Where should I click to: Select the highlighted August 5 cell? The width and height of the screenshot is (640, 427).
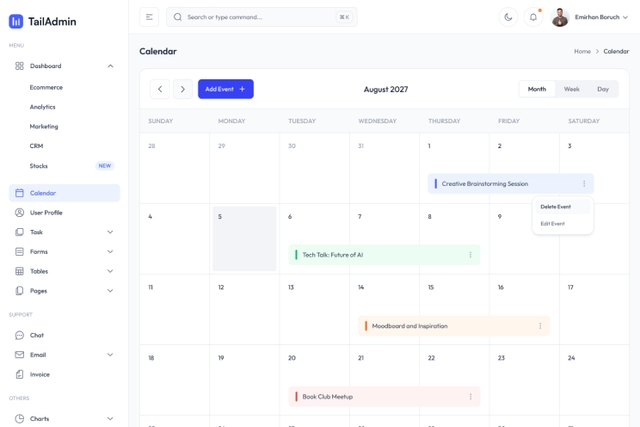244,239
